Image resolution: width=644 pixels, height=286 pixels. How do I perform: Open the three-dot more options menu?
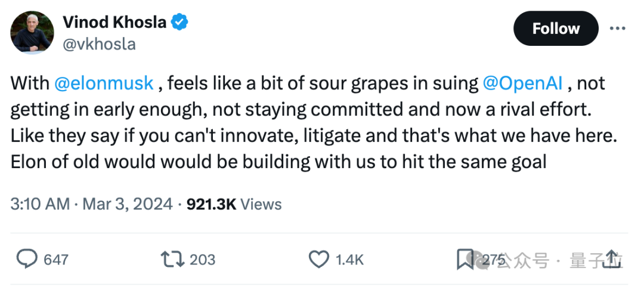(617, 28)
